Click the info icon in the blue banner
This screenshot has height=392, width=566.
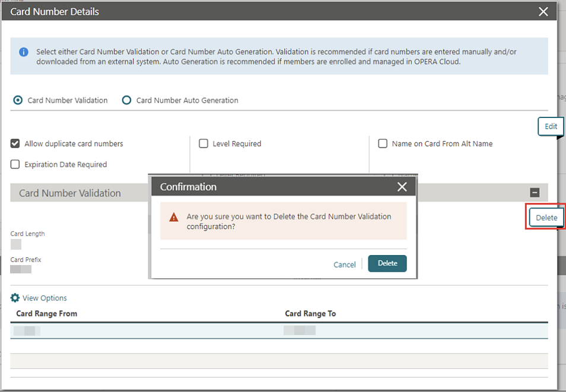24,52
